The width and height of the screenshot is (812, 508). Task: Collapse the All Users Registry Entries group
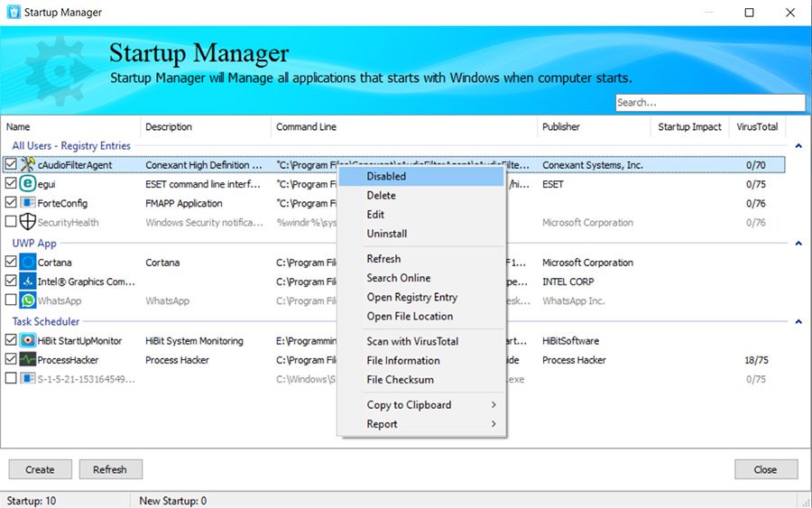click(798, 146)
